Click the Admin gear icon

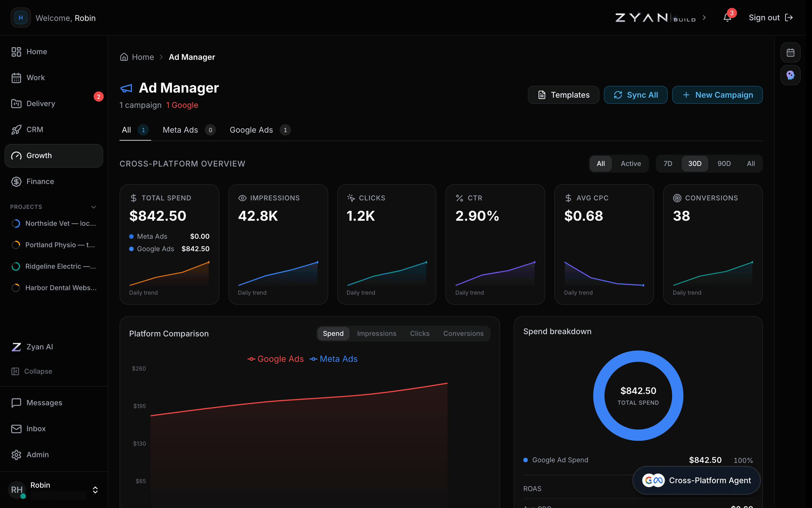(16, 455)
